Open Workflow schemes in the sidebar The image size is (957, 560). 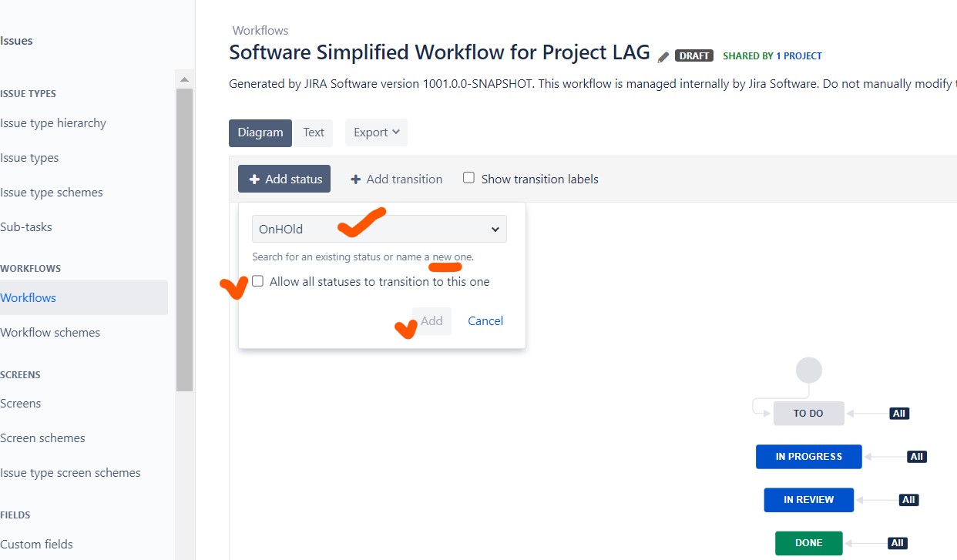50,333
